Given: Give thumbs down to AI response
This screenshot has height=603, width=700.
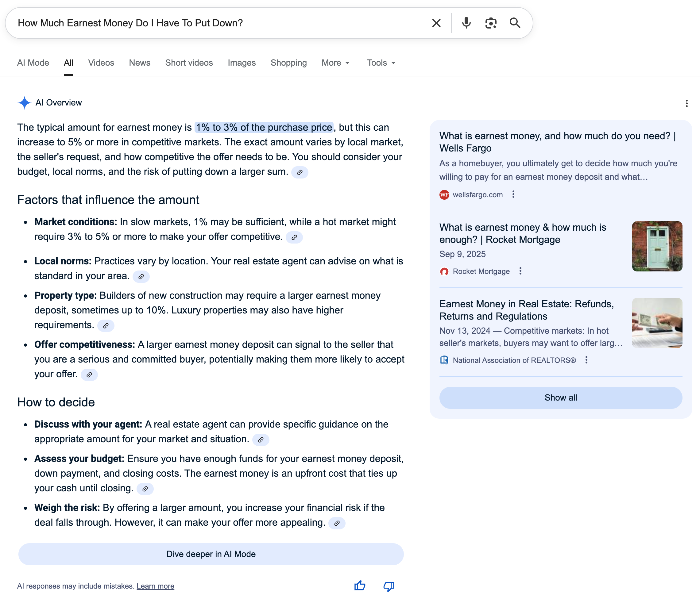Looking at the screenshot, I should (389, 586).
